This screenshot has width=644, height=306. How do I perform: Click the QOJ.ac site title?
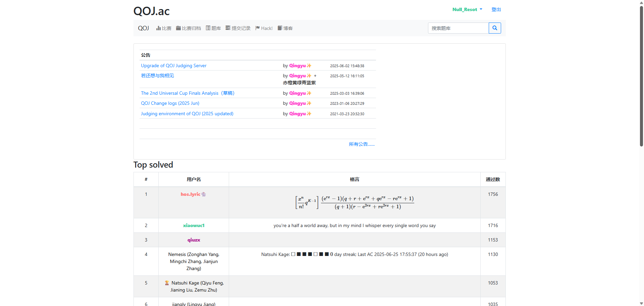152,11
